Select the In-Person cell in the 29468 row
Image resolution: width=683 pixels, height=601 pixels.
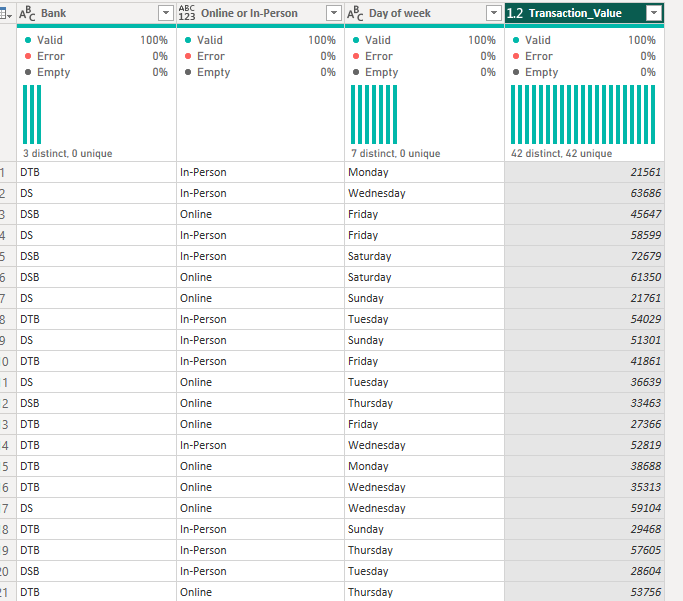click(x=260, y=529)
